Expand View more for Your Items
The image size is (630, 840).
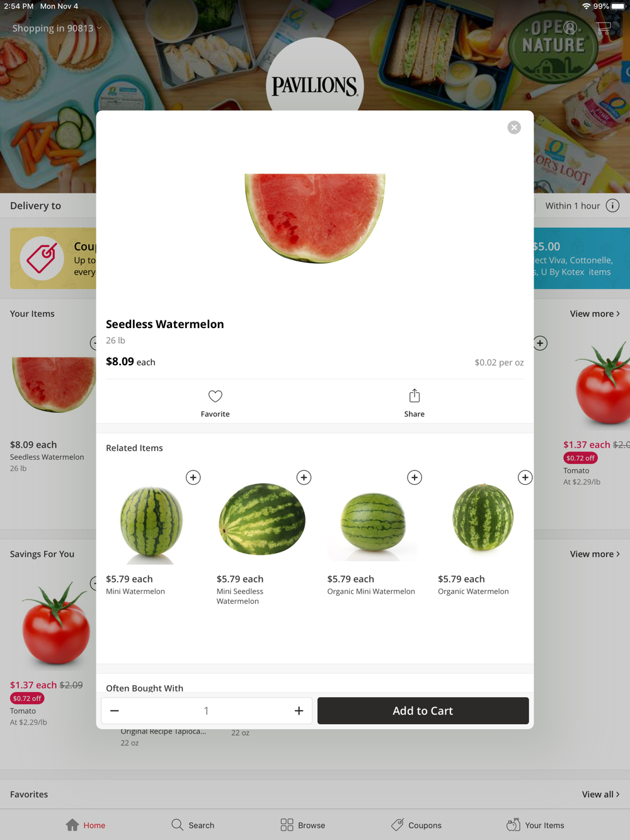pyautogui.click(x=595, y=314)
